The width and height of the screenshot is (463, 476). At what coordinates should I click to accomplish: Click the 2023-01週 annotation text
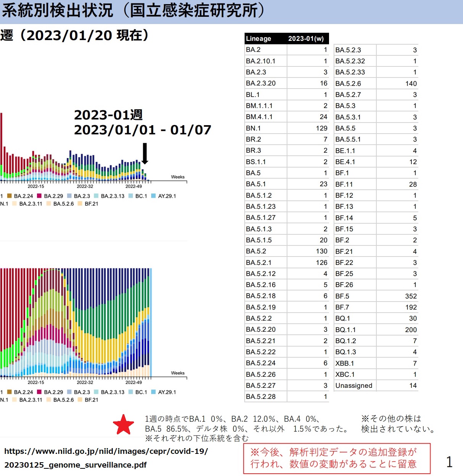click(108, 115)
